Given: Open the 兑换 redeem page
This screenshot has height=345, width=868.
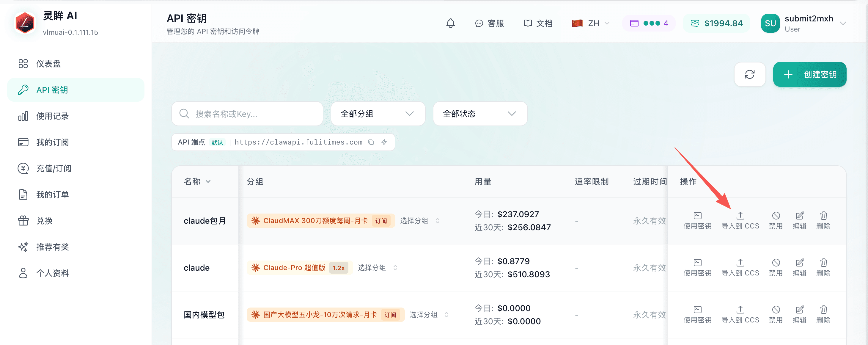Looking at the screenshot, I should [45, 221].
